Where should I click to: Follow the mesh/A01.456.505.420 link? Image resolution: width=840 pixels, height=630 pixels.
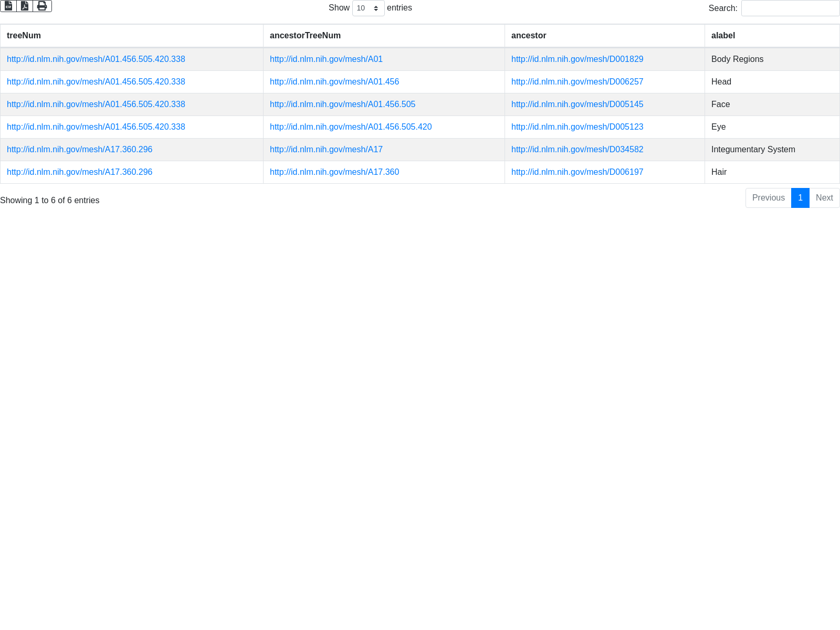pyautogui.click(x=351, y=127)
